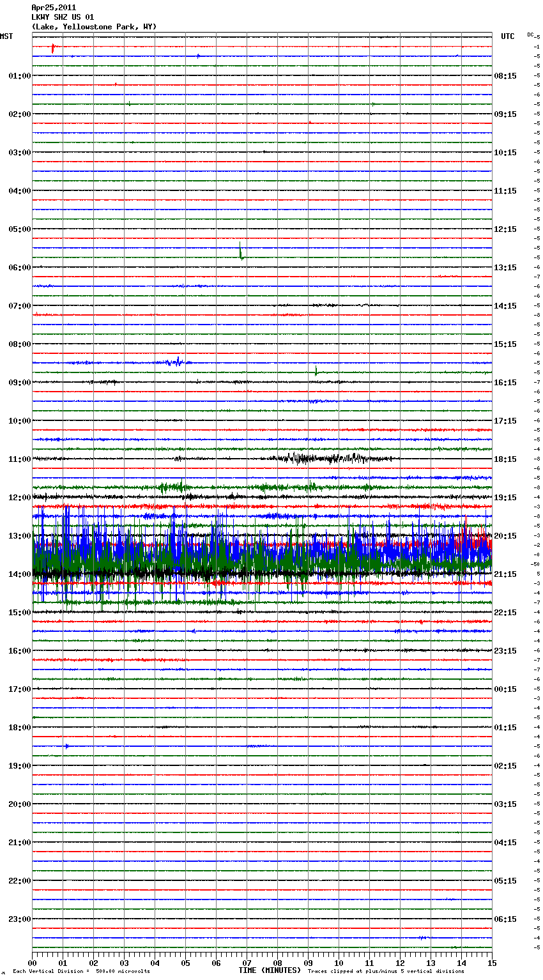Click the 'UTC' column header

pos(508,36)
